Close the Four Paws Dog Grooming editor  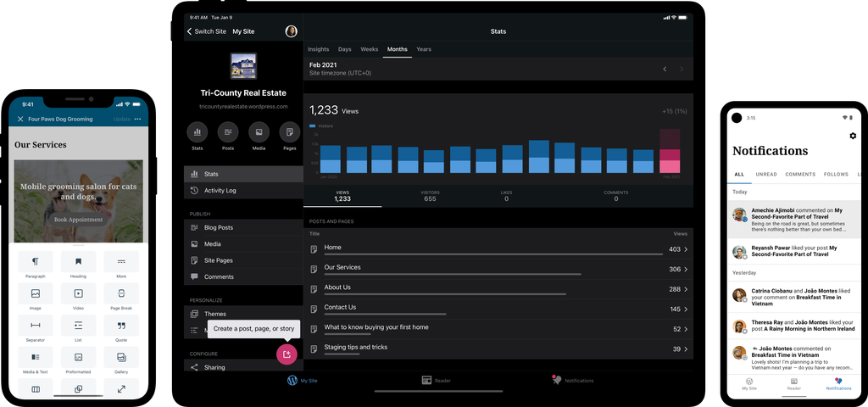pos(20,120)
